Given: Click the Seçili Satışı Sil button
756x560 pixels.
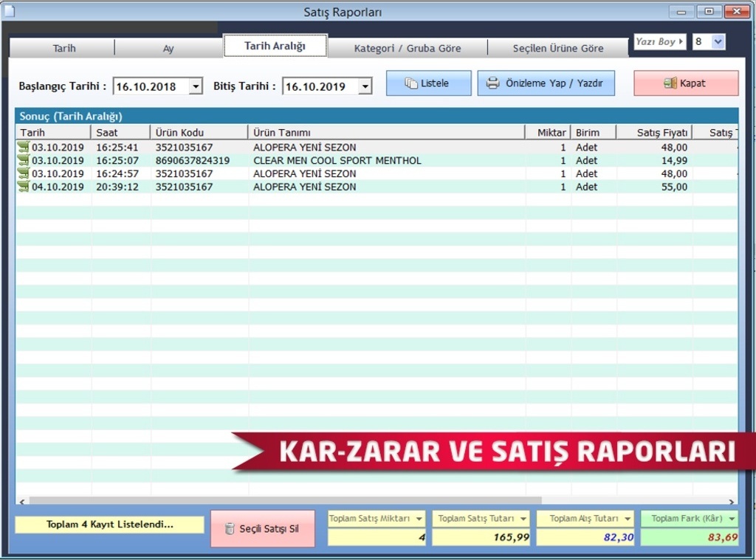Looking at the screenshot, I should click(x=263, y=529).
